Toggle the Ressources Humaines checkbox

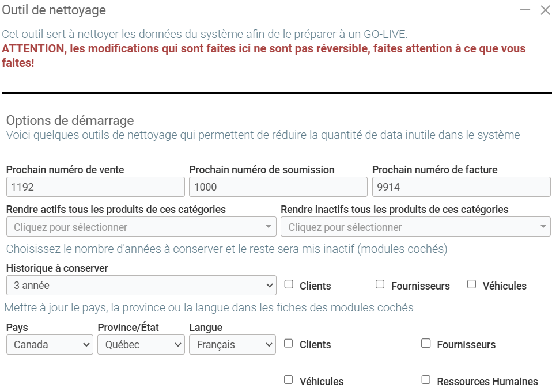pyautogui.click(x=426, y=380)
